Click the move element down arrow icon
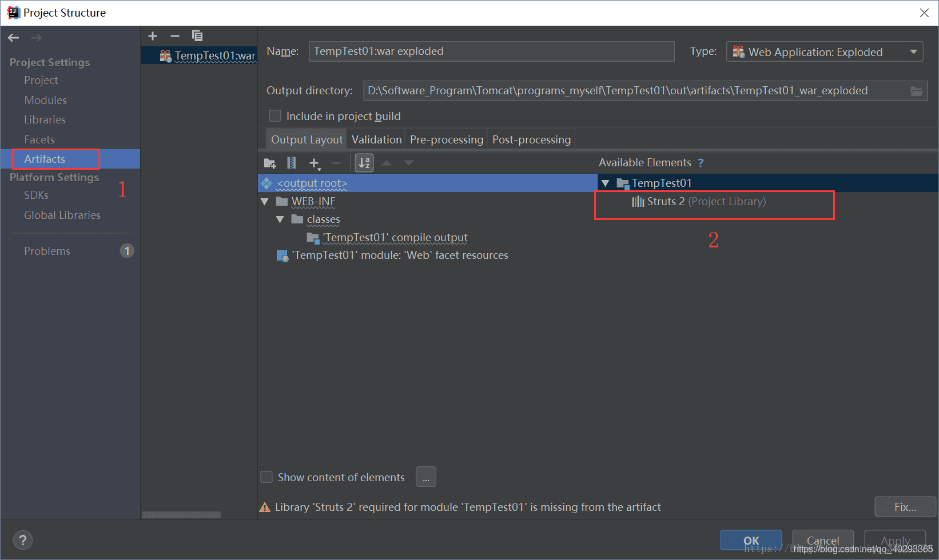 (409, 163)
